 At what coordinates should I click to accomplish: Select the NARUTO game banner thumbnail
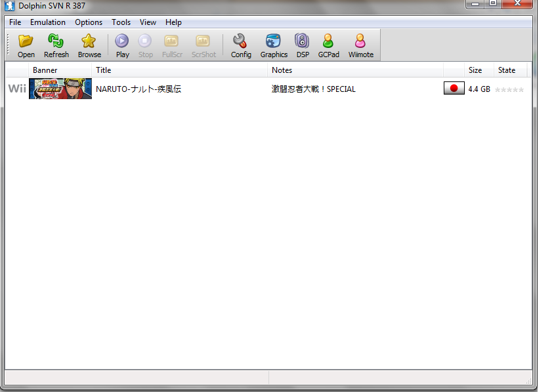(60, 89)
